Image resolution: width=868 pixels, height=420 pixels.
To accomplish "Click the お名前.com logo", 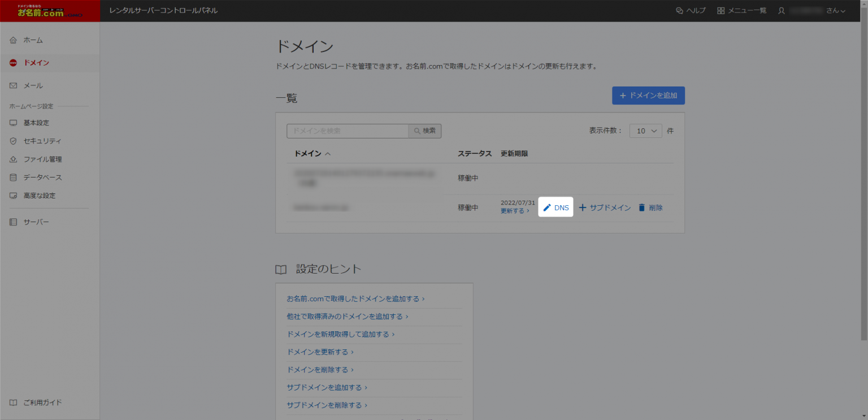I will coord(50,11).
